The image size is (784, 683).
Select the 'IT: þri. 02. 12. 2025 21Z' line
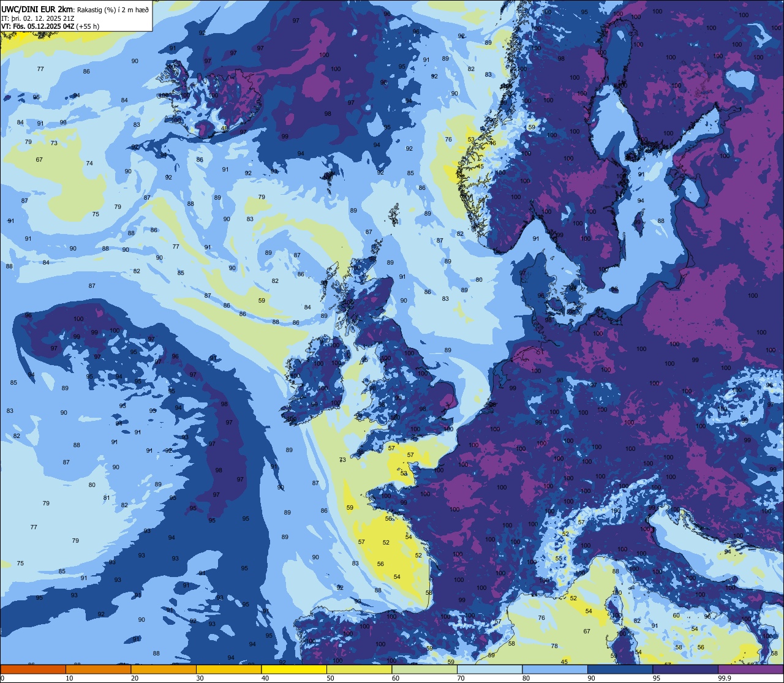tap(37, 18)
